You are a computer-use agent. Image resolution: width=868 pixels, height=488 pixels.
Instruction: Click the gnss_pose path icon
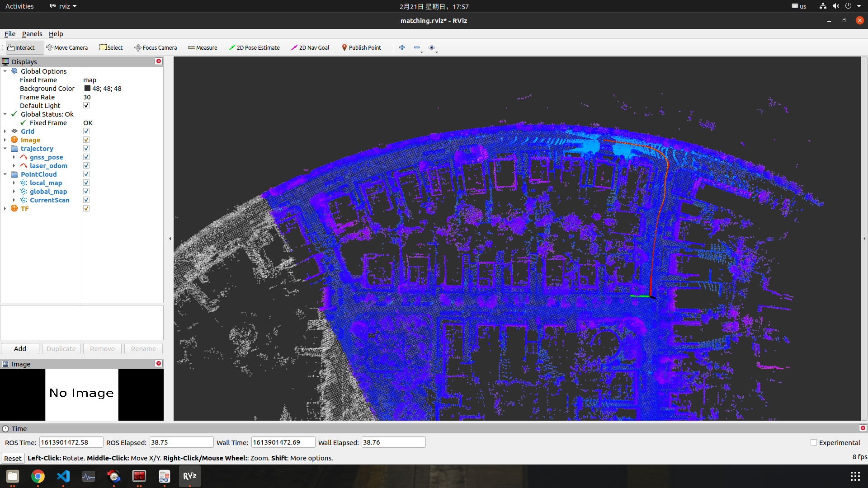(24, 157)
